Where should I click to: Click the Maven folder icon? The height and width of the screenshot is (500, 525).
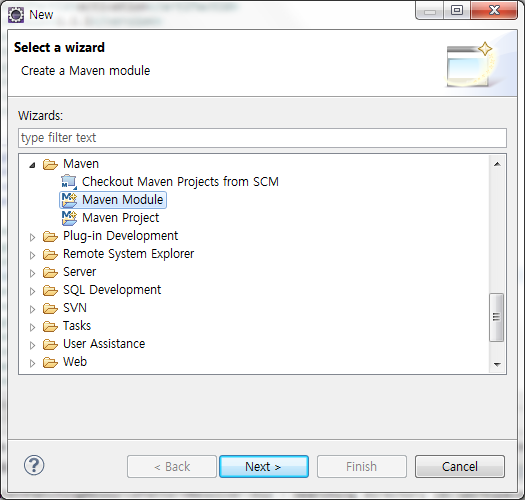point(50,164)
